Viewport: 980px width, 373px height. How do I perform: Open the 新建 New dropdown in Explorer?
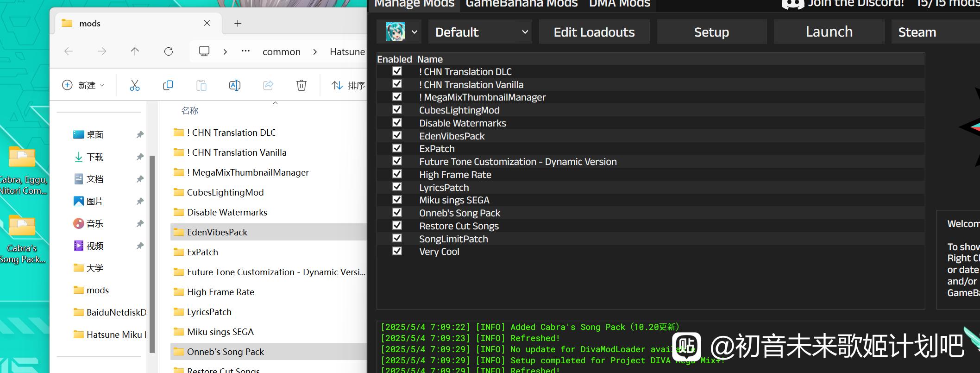click(83, 85)
